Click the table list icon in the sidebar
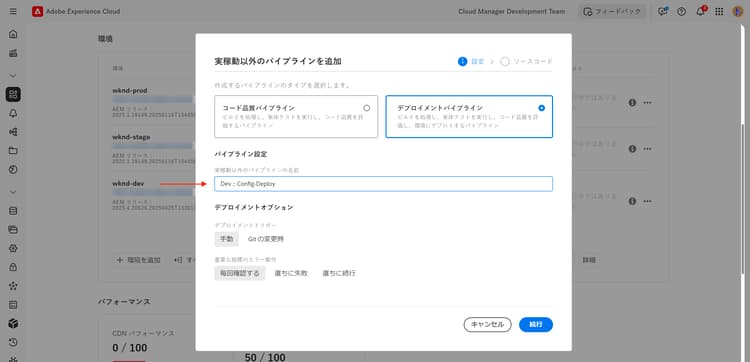The image size is (750, 362). tap(13, 305)
